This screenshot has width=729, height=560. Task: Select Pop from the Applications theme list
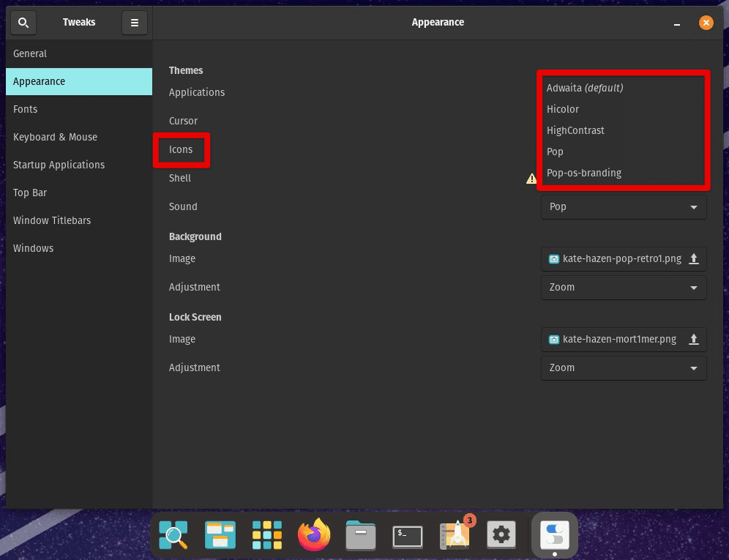pyautogui.click(x=555, y=152)
